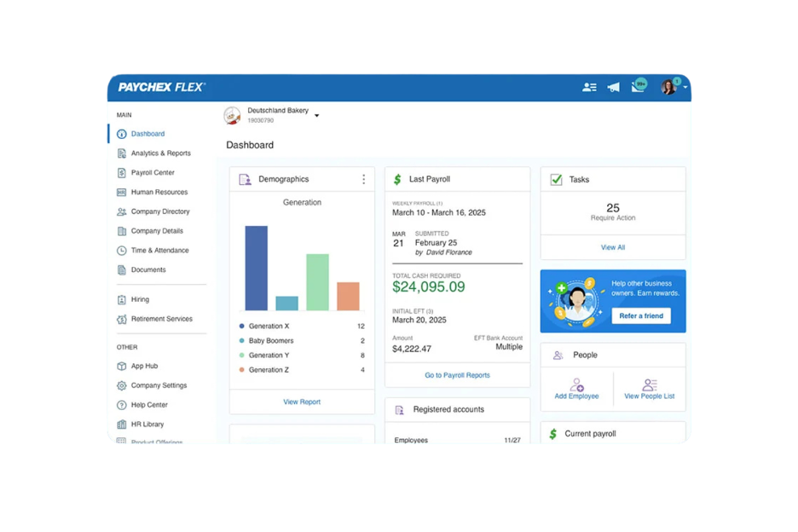Open the people directory icon in the top bar
This screenshot has width=798, height=532.
click(x=589, y=87)
